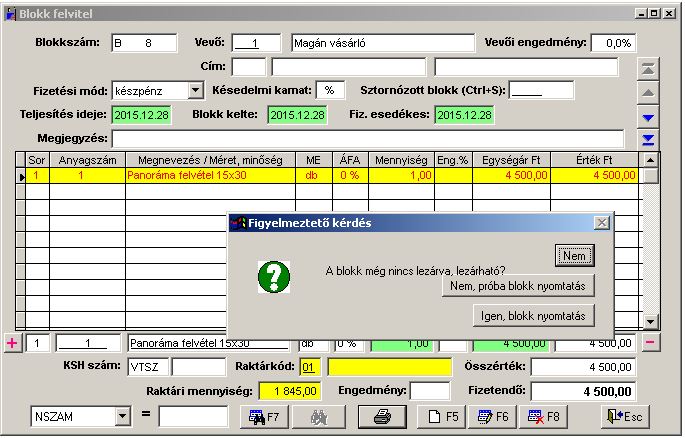
Task: Click the Fiz. esedékes date field
Action: pos(464,115)
